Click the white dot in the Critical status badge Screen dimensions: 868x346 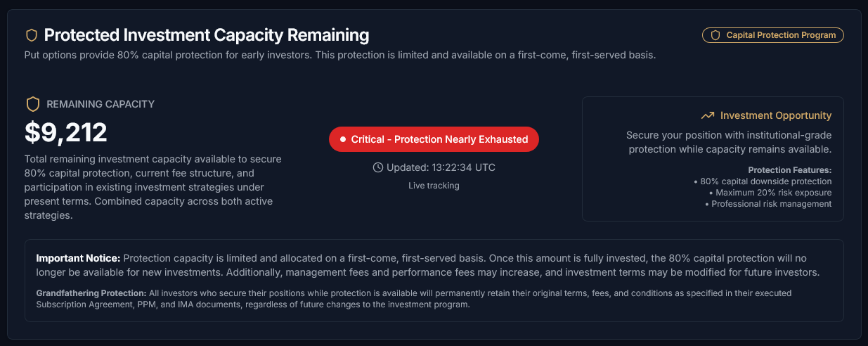343,139
